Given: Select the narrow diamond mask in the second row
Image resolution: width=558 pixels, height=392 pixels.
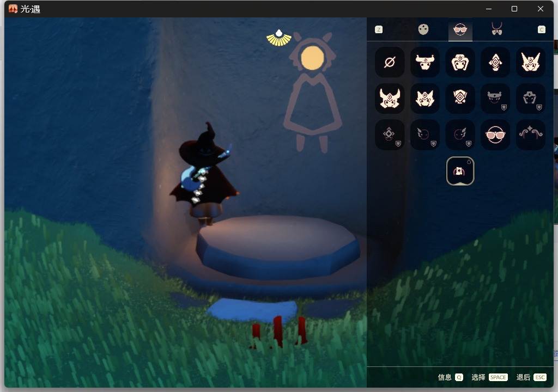Looking at the screenshot, I should [x=460, y=98].
